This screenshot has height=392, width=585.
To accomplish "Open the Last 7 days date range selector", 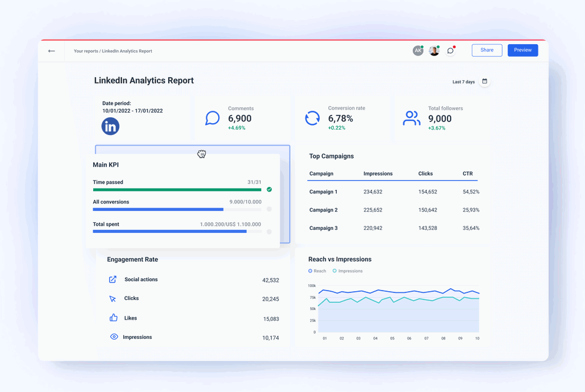I will point(464,81).
